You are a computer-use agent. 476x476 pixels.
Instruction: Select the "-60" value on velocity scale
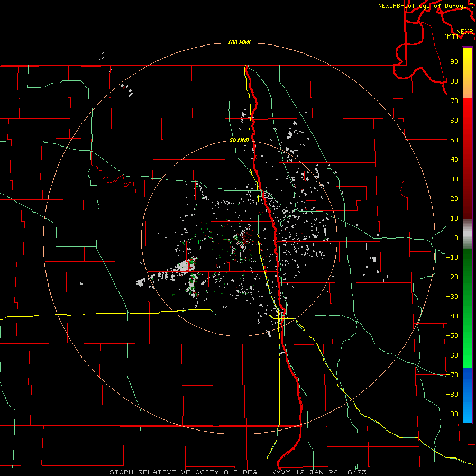[452, 355]
